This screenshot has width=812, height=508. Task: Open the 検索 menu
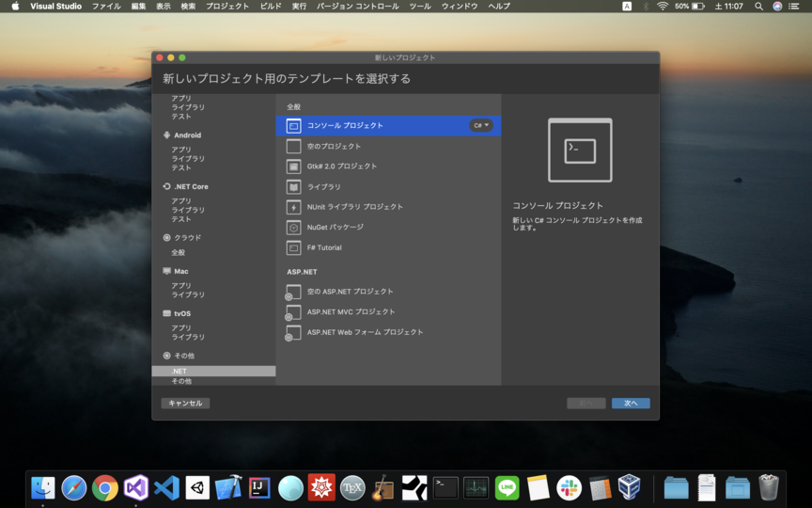click(188, 7)
